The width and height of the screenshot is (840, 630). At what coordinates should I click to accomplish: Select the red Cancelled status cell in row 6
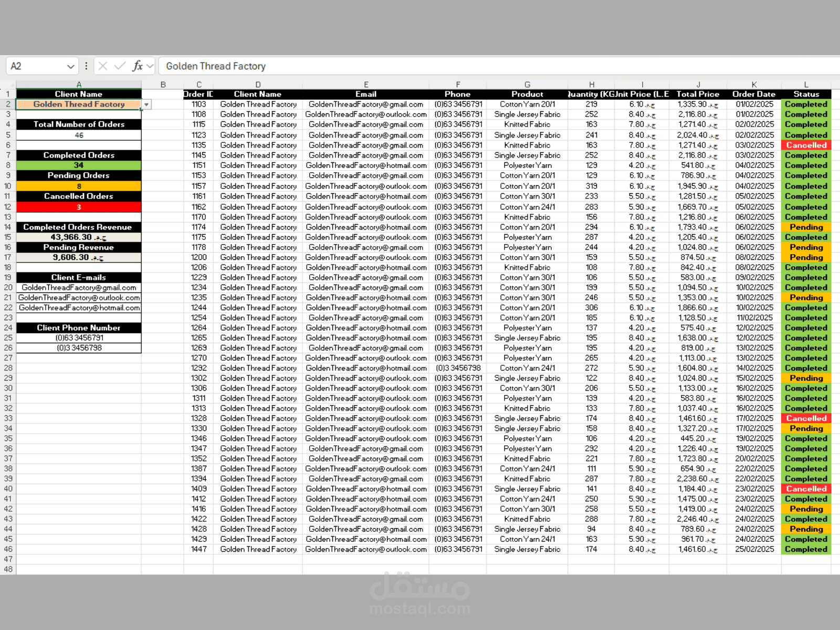click(806, 145)
